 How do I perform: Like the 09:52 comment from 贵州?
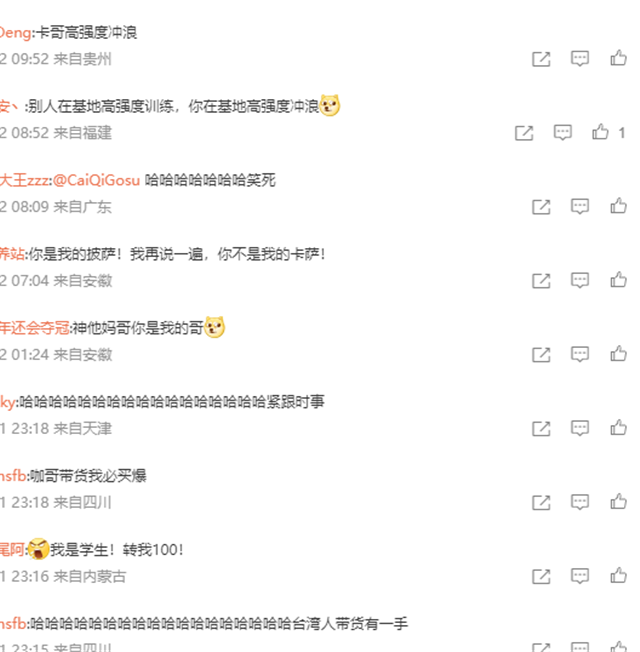618,58
